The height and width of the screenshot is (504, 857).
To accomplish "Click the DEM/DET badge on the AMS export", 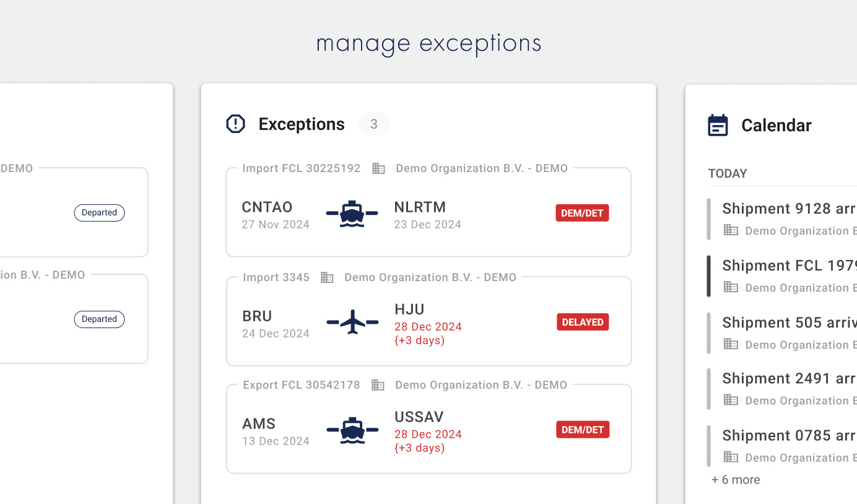I will (x=583, y=429).
